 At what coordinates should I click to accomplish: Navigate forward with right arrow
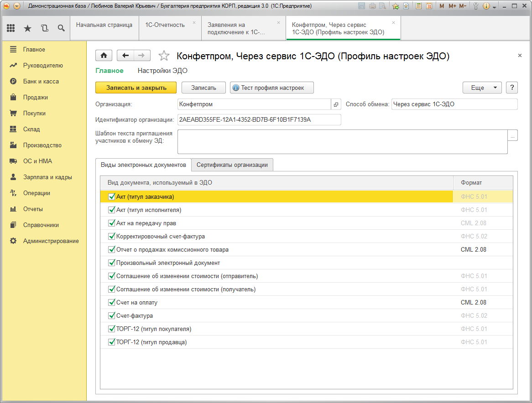tap(141, 55)
